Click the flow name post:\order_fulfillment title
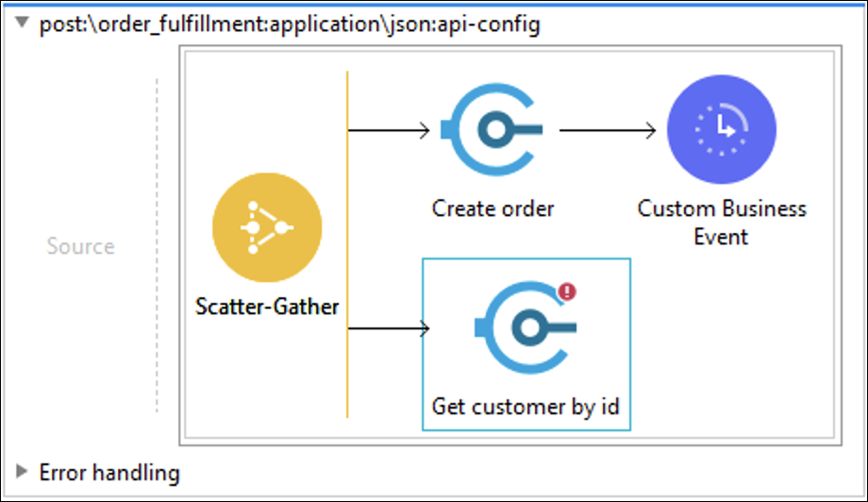The height and width of the screenshot is (502, 868). [290, 25]
